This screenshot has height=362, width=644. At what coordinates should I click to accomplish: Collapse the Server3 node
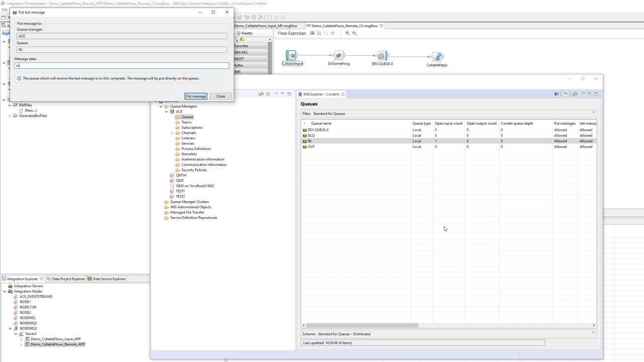16,334
